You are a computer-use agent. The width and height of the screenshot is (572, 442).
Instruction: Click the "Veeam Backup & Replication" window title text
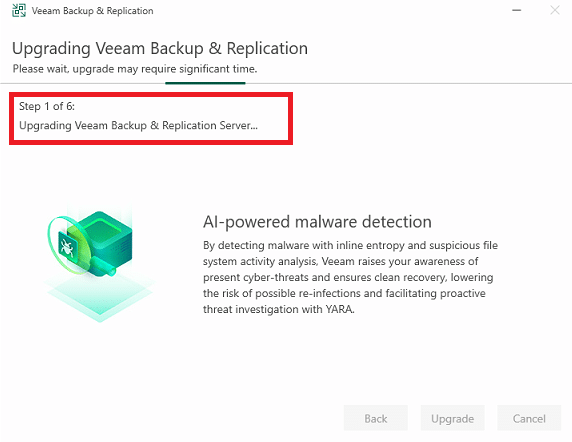pos(92,11)
